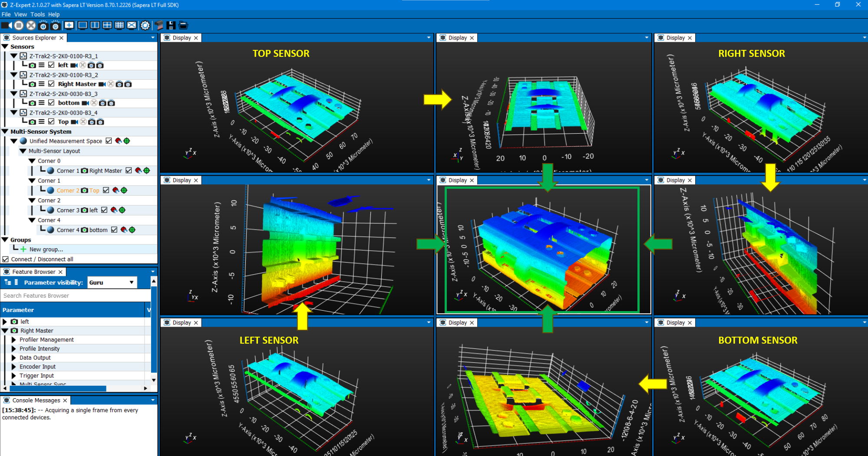This screenshot has height=456, width=868.
Task: Collapse the Multi-Sensor System section
Action: [x=5, y=131]
